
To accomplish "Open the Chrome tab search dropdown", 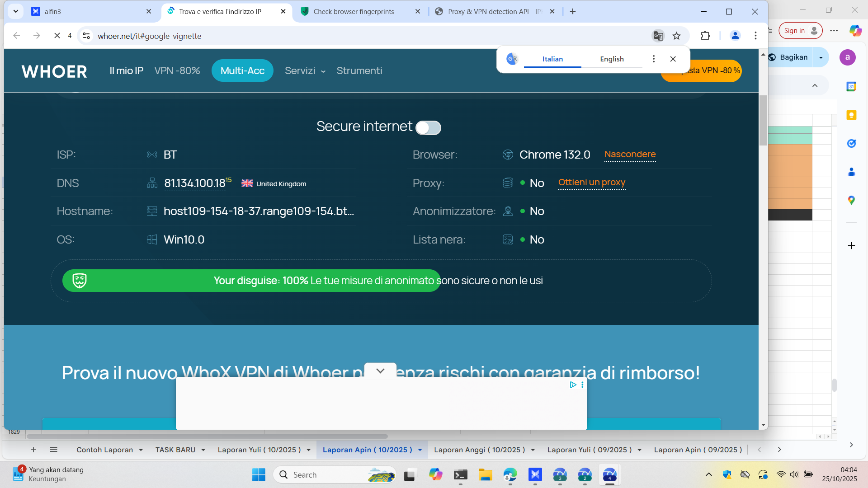I will (16, 11).
